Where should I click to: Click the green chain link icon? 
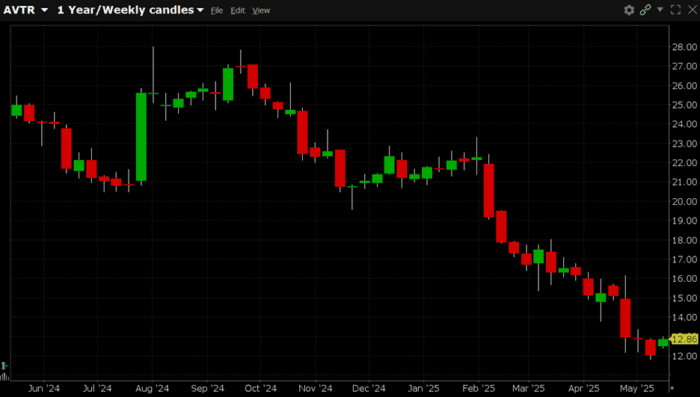[x=645, y=10]
